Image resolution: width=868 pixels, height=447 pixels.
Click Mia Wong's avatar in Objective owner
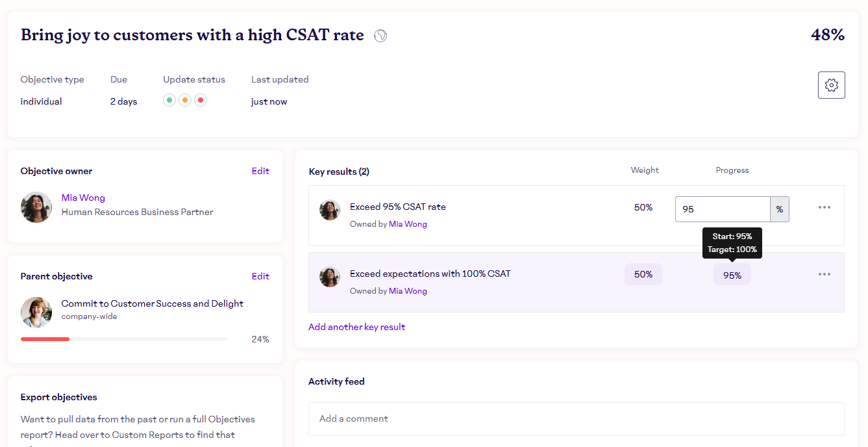click(x=36, y=207)
